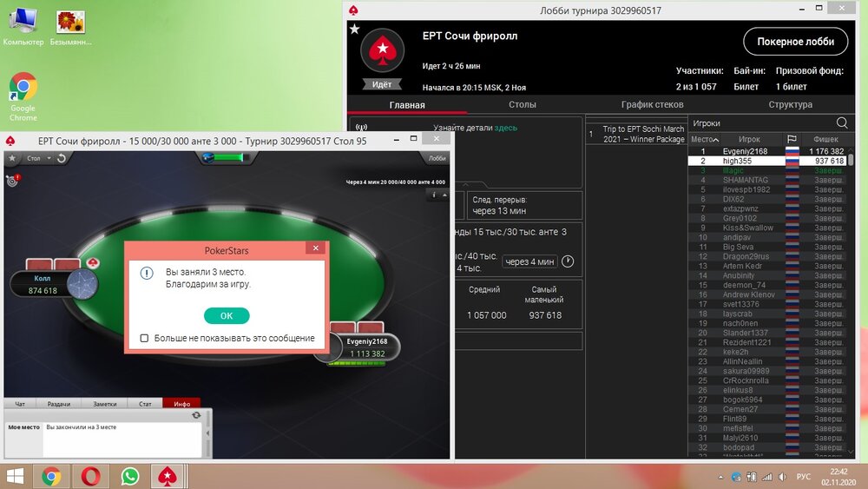Select the Раздачи tab
This screenshot has height=489, width=868.
tap(59, 404)
